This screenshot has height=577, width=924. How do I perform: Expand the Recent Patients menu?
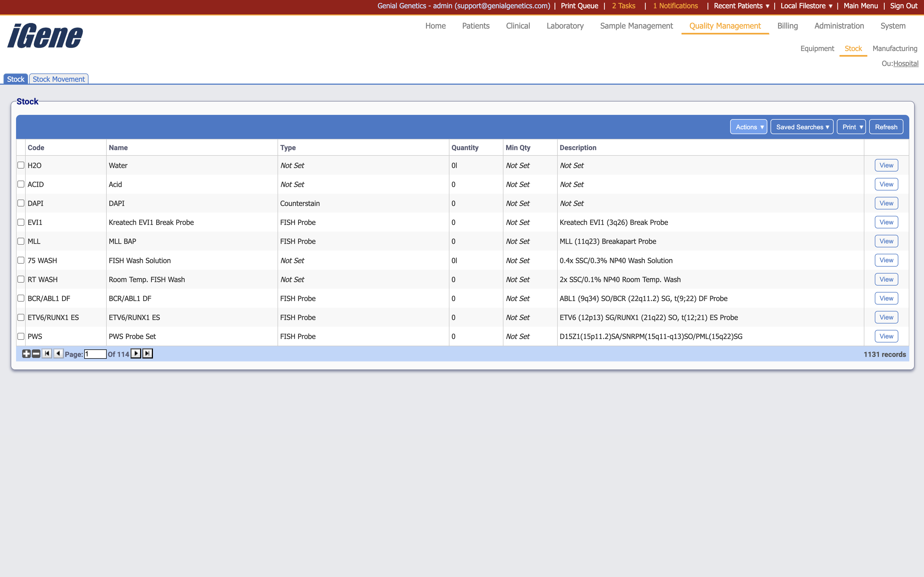[741, 6]
